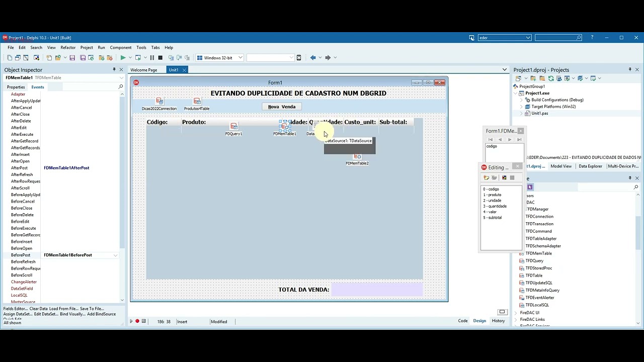Open the Component menu

pyautogui.click(x=121, y=48)
